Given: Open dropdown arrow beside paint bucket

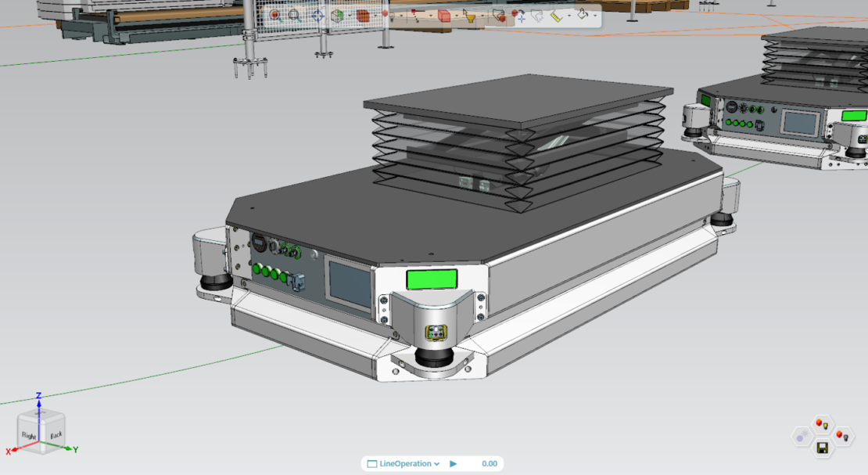Looking at the screenshot, I should coord(596,15).
